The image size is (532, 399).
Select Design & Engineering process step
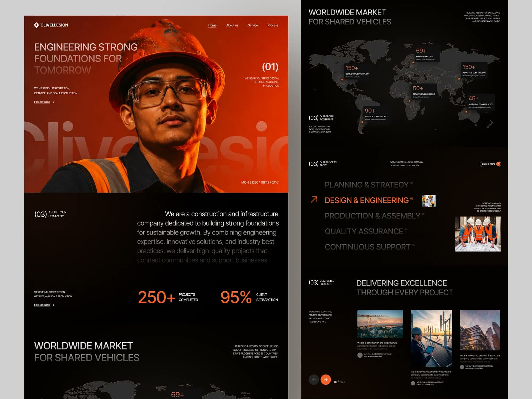[369, 200]
